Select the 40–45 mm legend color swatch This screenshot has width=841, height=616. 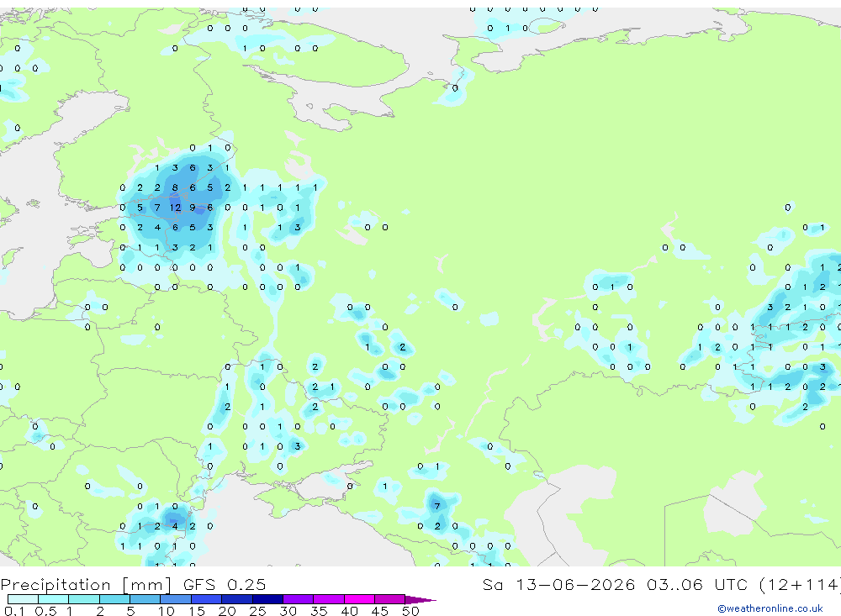[x=359, y=599]
